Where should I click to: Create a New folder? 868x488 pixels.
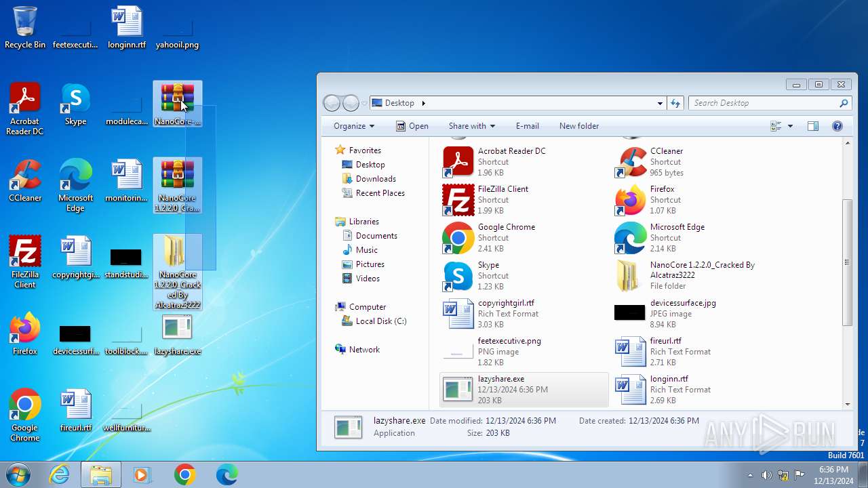[579, 126]
